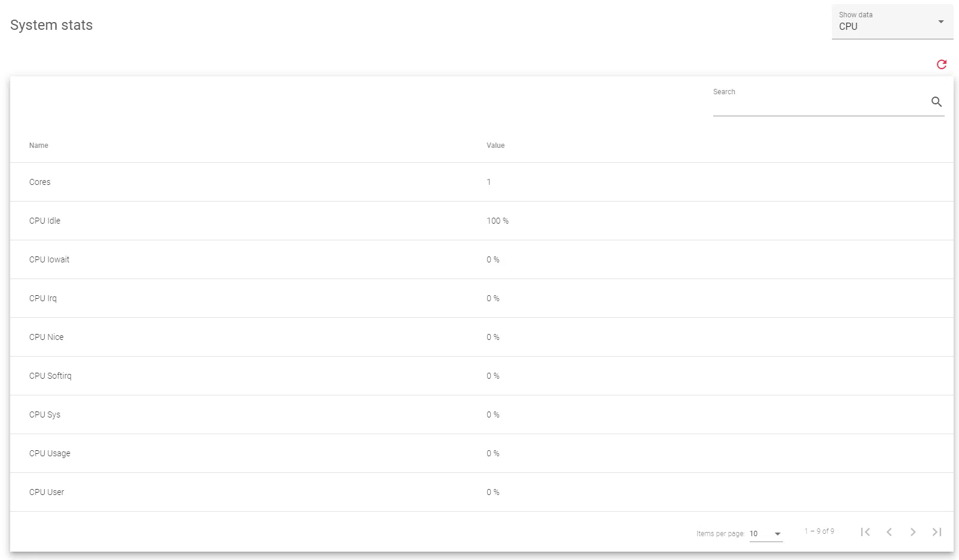Click the CPU Irq entry
This screenshot has height=560, width=959.
[x=43, y=298]
